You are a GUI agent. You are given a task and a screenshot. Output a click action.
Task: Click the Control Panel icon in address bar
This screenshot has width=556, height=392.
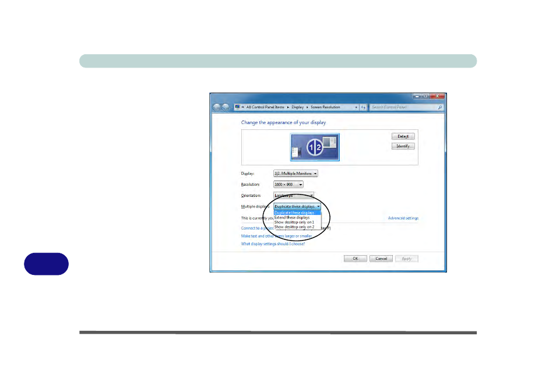(x=238, y=107)
